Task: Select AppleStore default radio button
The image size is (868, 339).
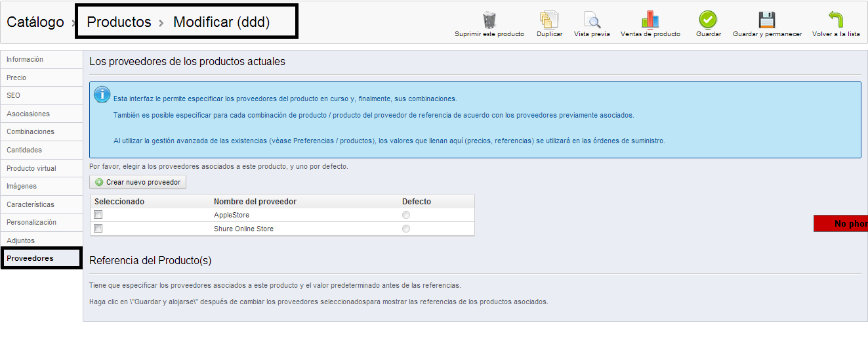Action: [x=406, y=215]
